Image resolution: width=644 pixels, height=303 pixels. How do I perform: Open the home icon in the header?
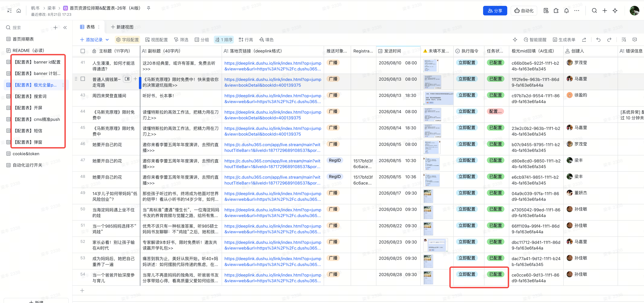click(x=19, y=11)
